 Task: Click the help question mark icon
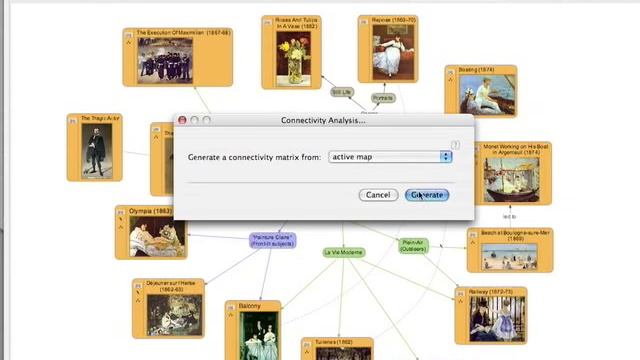coord(455,145)
